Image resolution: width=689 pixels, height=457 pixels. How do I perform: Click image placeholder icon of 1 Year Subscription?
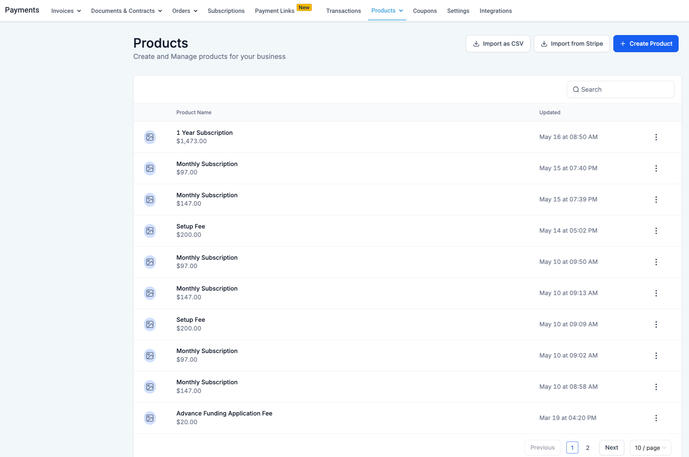coord(150,137)
